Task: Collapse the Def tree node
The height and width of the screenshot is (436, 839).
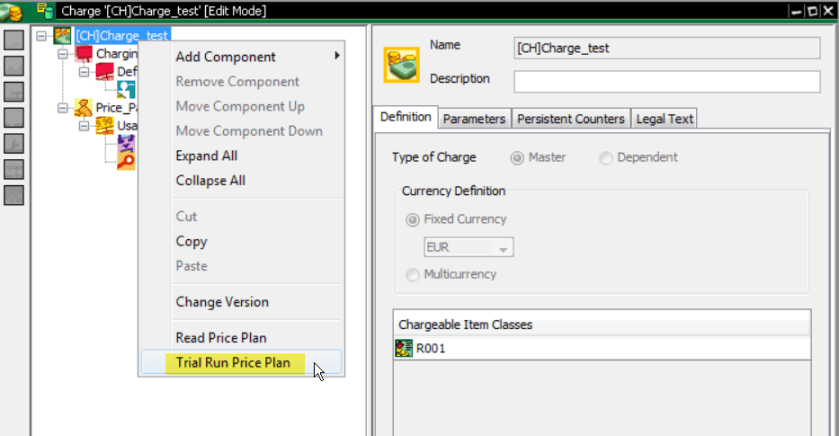Action: 84,72
